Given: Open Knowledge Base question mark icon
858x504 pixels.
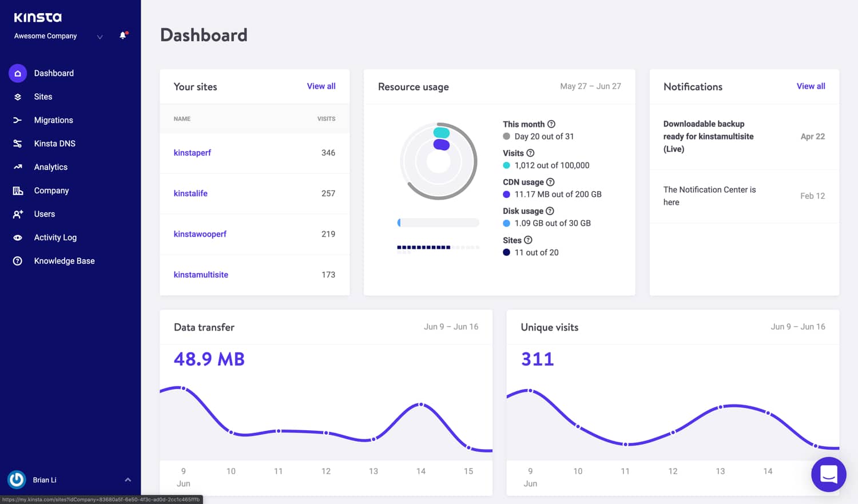Looking at the screenshot, I should click(18, 261).
